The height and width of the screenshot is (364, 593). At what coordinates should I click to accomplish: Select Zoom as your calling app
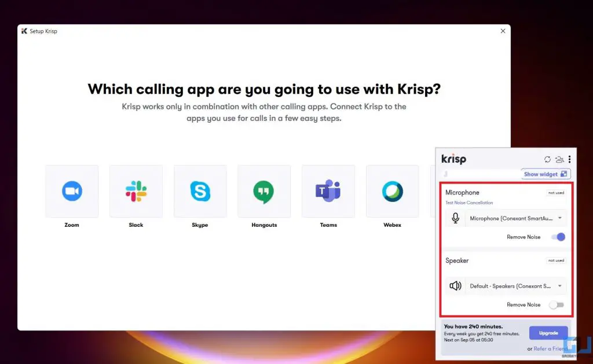pyautogui.click(x=72, y=191)
